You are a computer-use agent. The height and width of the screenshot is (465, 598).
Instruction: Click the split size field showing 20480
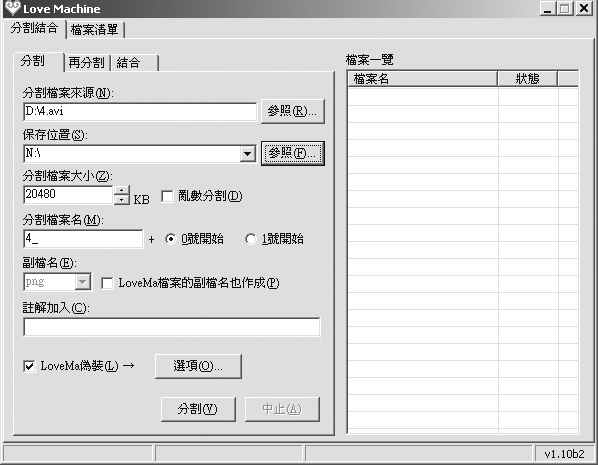[68, 195]
